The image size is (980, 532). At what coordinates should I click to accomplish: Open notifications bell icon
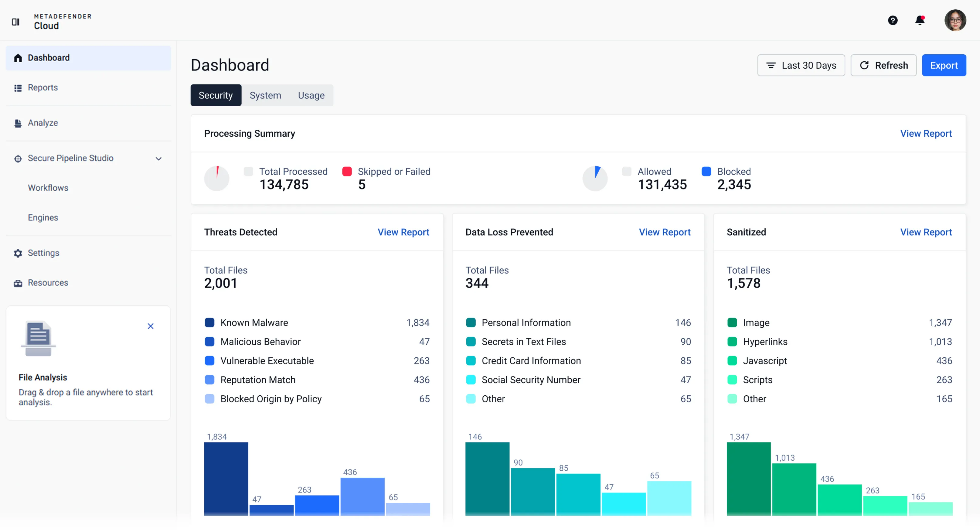click(x=920, y=20)
